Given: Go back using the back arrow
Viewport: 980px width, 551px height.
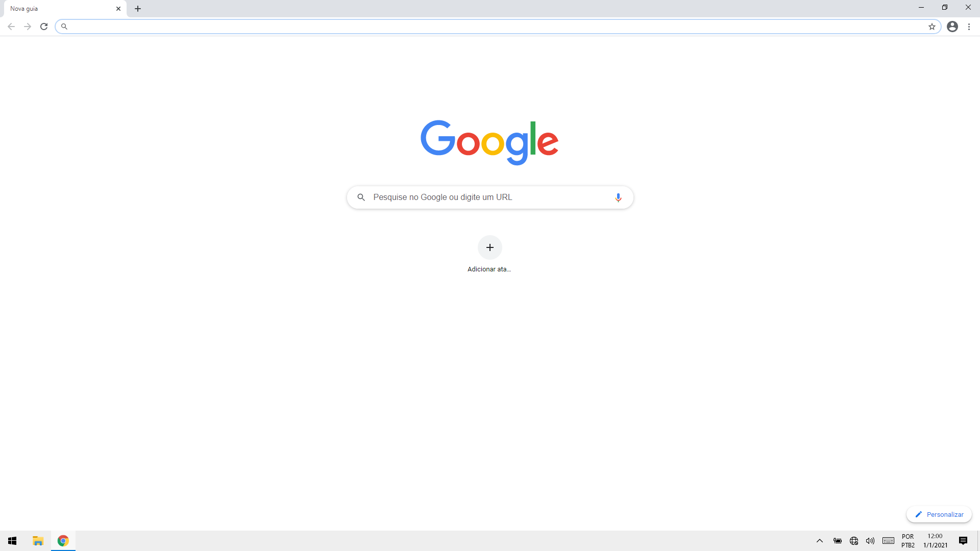Looking at the screenshot, I should 11,27.
